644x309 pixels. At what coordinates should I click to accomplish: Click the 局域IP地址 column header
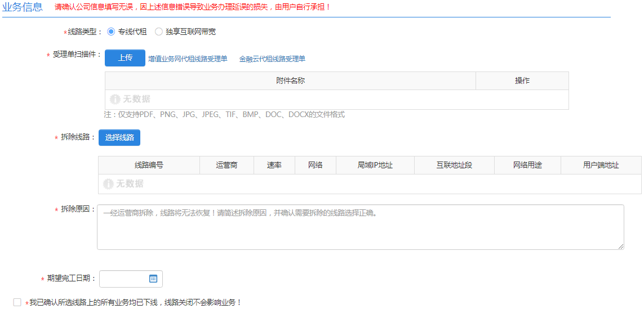tap(375, 165)
